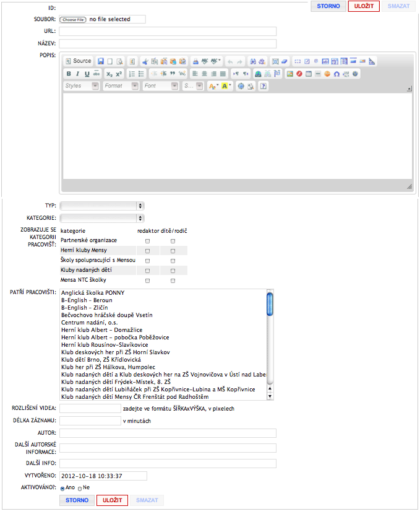Apply underline formatting in the editor
The height and width of the screenshot is (514, 420).
87,74
